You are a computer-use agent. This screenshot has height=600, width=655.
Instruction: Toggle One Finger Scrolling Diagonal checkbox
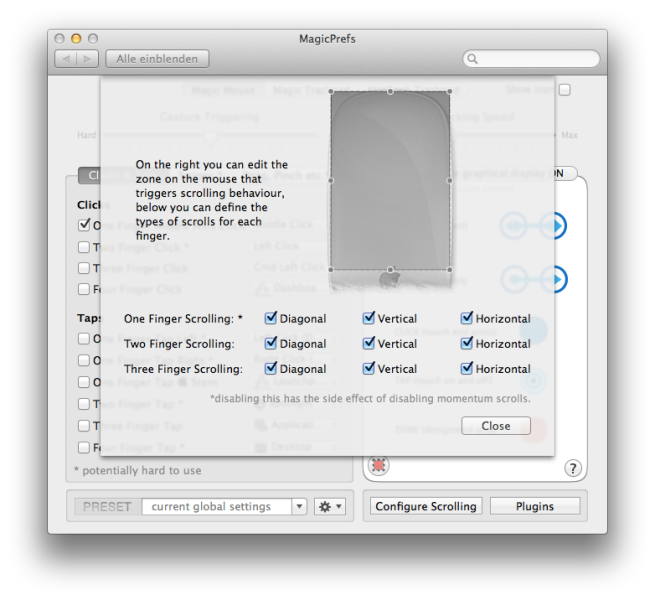pyautogui.click(x=271, y=318)
